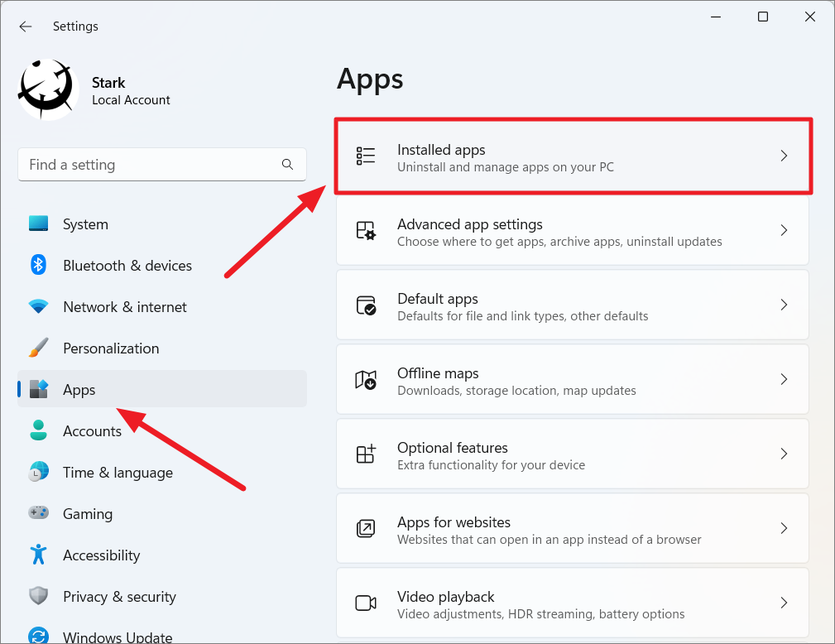Expand the Default apps chevron

pos(784,305)
